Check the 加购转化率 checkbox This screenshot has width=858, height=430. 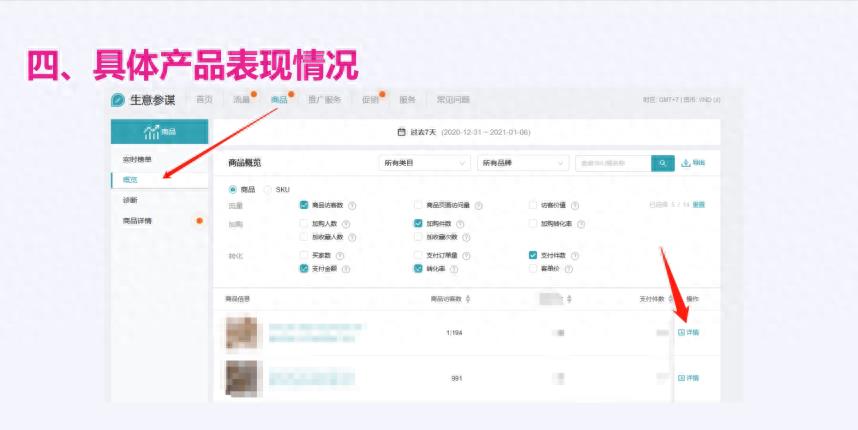pos(533,223)
